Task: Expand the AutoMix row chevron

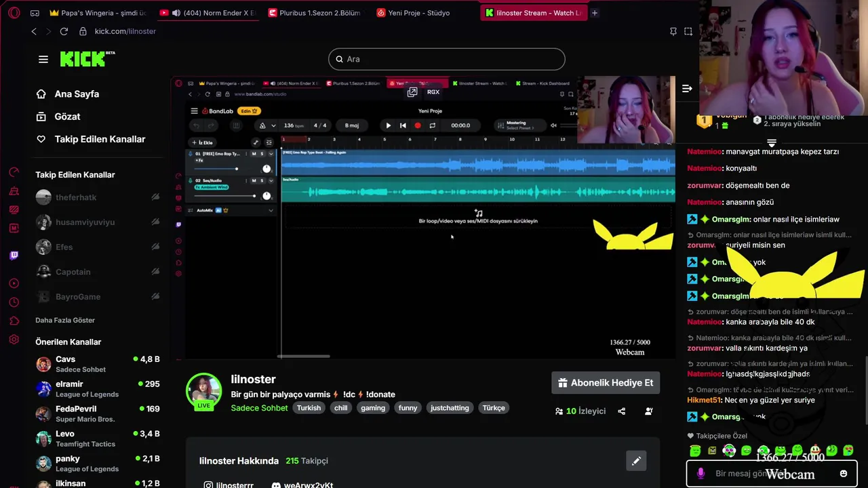Action: (271, 210)
